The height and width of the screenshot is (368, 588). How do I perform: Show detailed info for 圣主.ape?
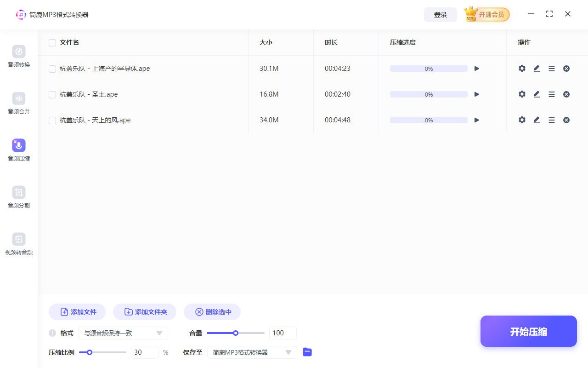552,94
